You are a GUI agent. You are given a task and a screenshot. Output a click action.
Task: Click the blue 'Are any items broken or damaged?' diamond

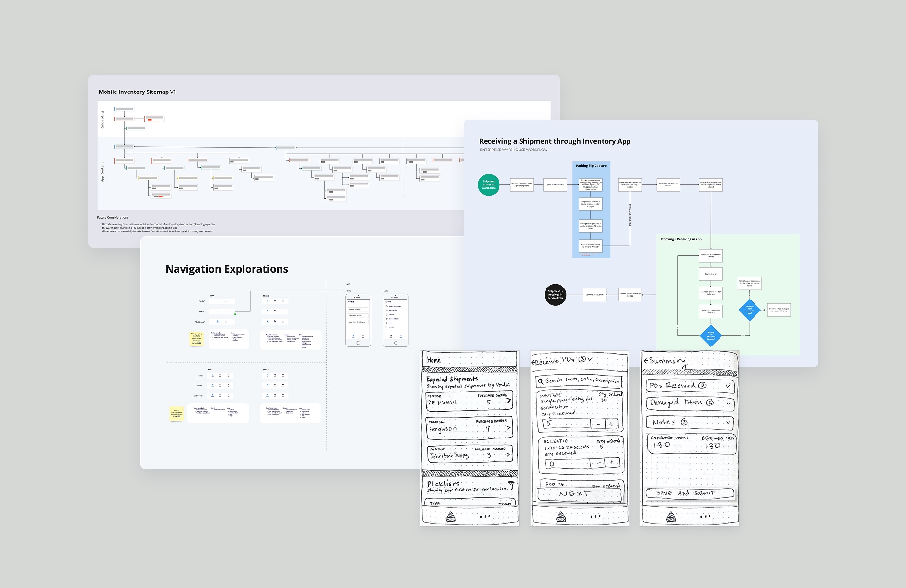click(x=710, y=335)
